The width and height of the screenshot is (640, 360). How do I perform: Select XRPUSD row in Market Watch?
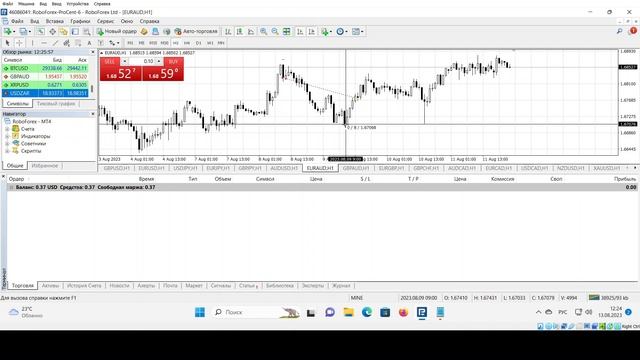45,85
